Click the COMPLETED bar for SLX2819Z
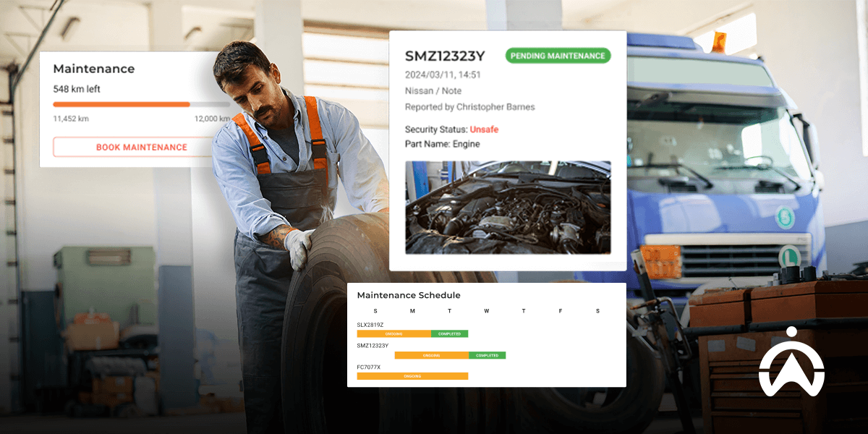Screen dimensions: 868x434 (449, 333)
